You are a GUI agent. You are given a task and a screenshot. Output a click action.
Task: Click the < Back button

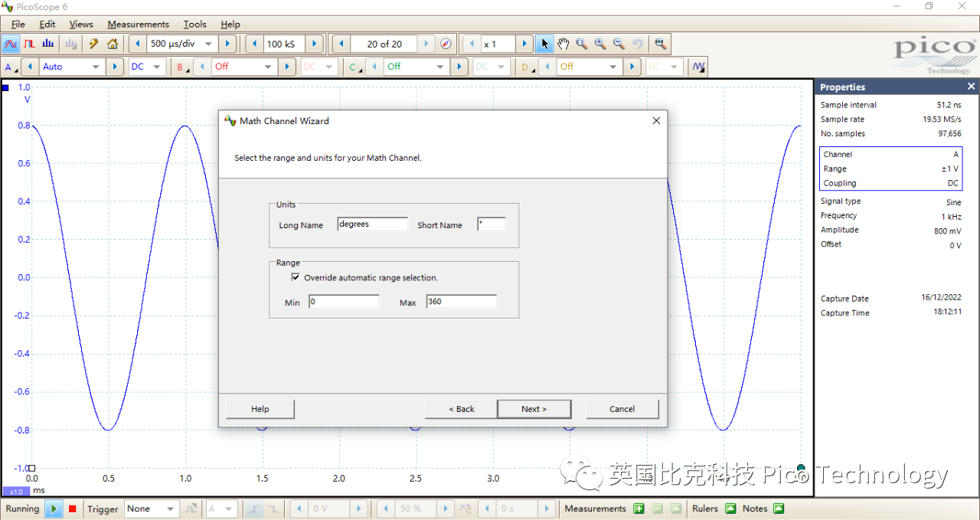[461, 409]
